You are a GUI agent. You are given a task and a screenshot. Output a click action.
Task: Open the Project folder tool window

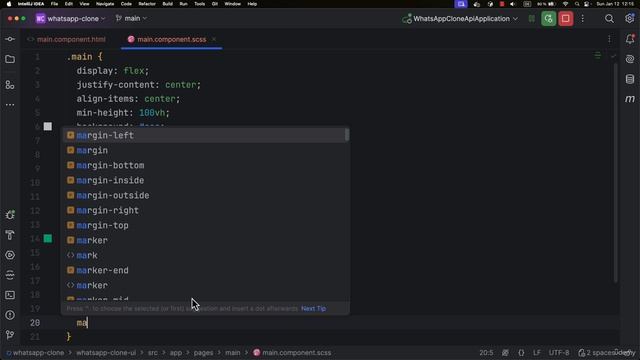tap(10, 60)
